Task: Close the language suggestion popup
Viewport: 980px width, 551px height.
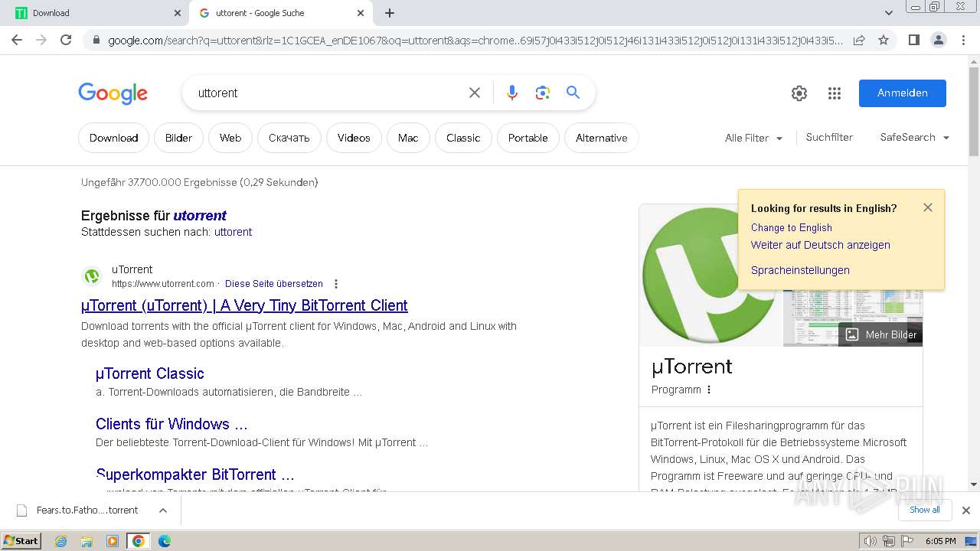Action: 928,207
